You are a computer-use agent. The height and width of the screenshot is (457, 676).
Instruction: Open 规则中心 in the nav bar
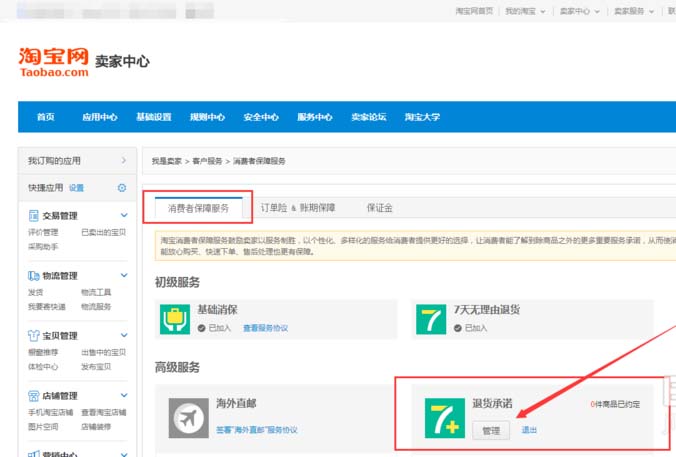click(x=207, y=117)
